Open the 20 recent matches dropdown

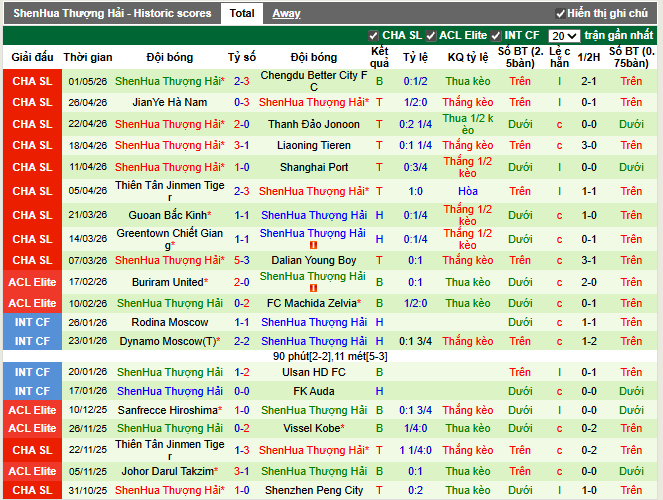point(564,36)
